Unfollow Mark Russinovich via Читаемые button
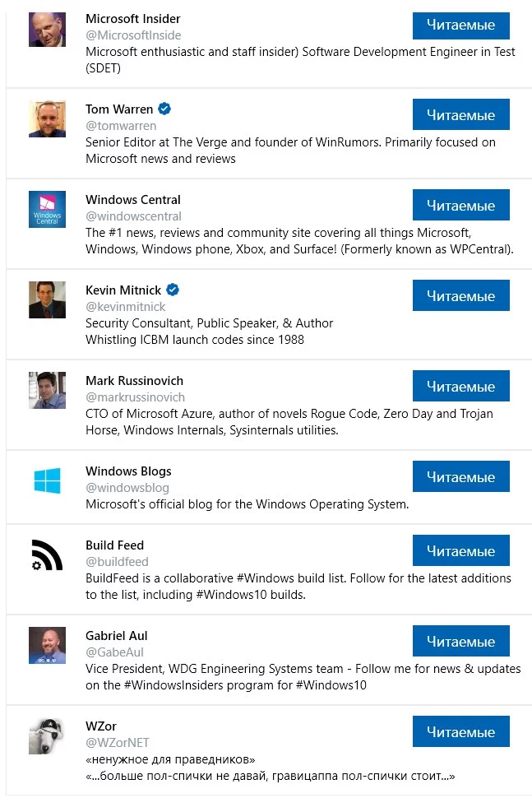This screenshot has height=798, width=532. pos(460,387)
